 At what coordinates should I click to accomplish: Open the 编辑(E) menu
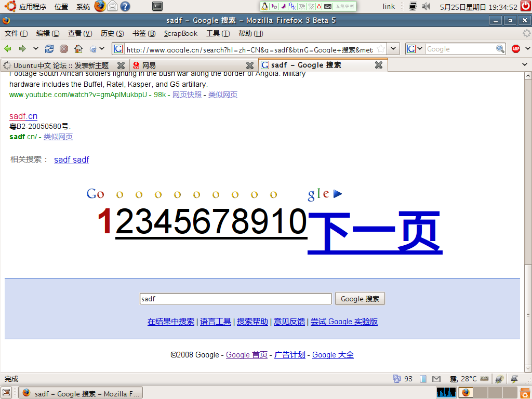tap(48, 33)
